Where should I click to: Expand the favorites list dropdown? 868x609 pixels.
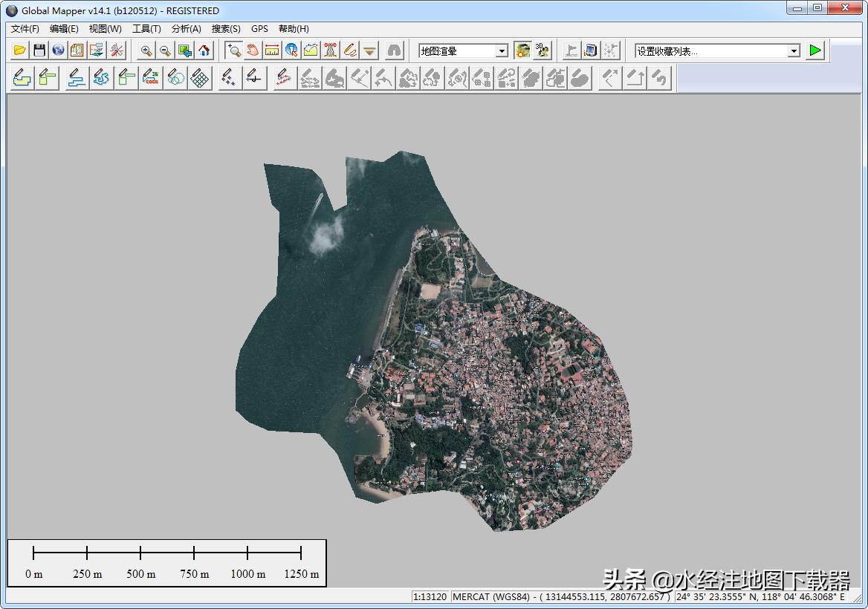(x=794, y=51)
